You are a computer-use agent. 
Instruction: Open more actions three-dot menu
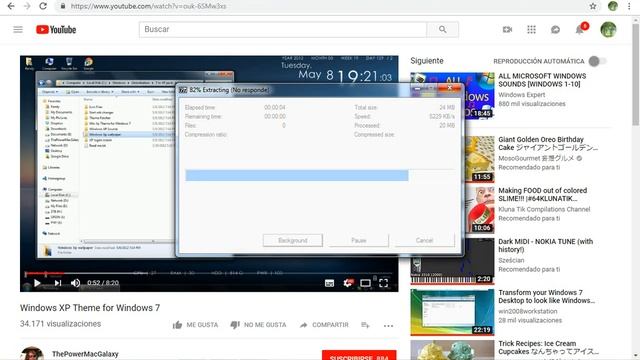pyautogui.click(x=389, y=325)
